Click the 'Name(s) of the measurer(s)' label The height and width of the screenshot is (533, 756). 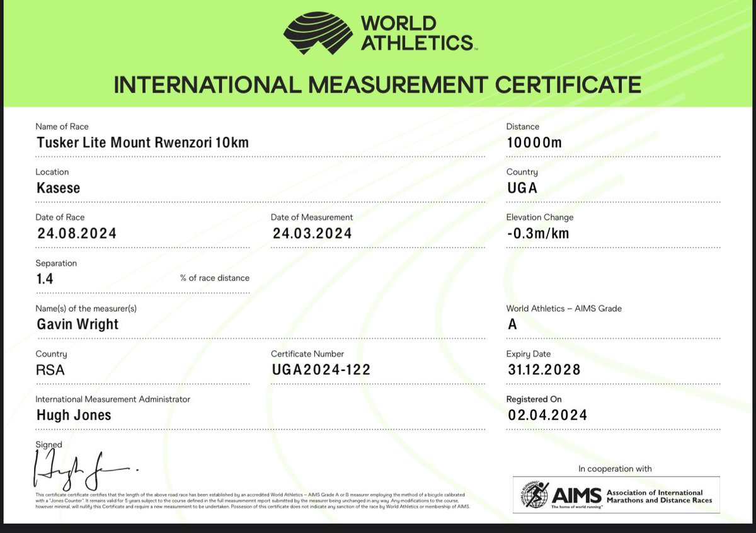86,308
